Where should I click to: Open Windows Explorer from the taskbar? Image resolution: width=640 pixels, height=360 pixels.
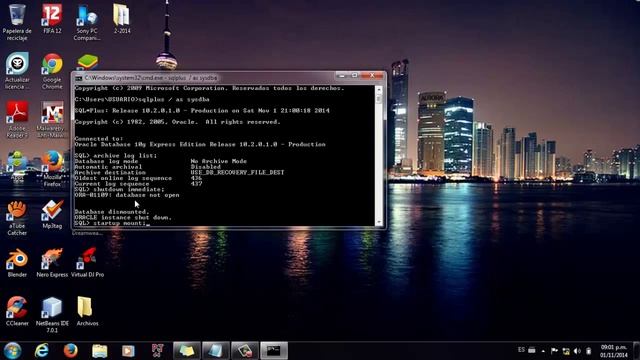[x=100, y=351]
